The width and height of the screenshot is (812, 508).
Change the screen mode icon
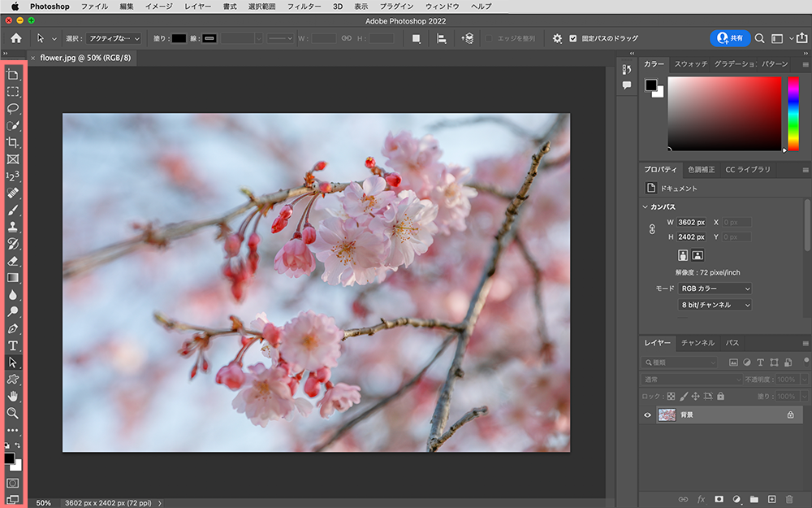[x=13, y=499]
